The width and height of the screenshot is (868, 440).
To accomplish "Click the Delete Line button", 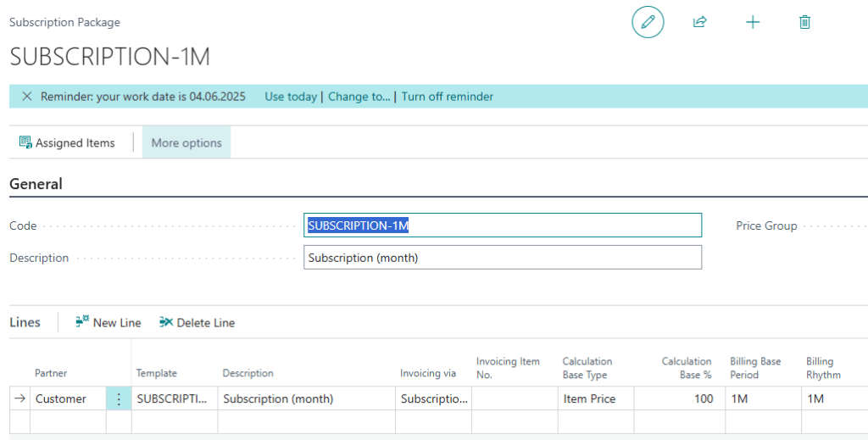I will [x=197, y=322].
